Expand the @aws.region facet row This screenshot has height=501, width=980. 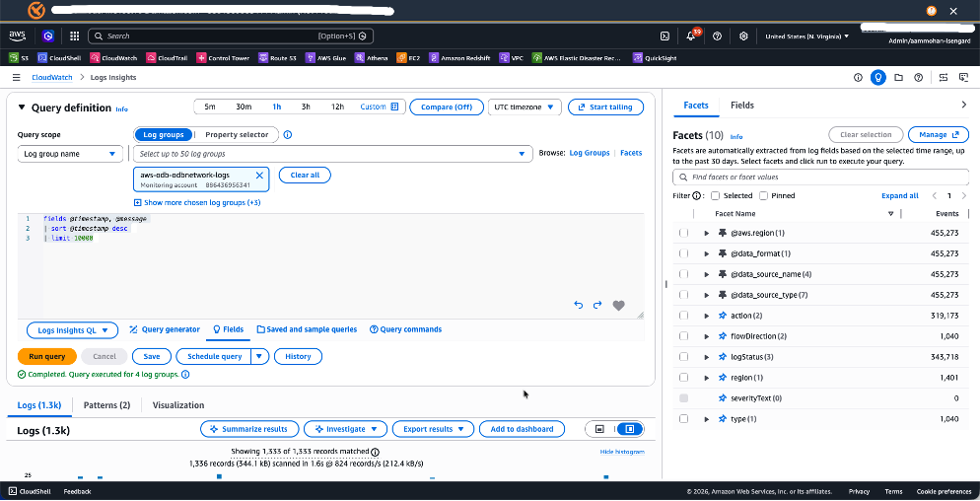[x=706, y=233]
